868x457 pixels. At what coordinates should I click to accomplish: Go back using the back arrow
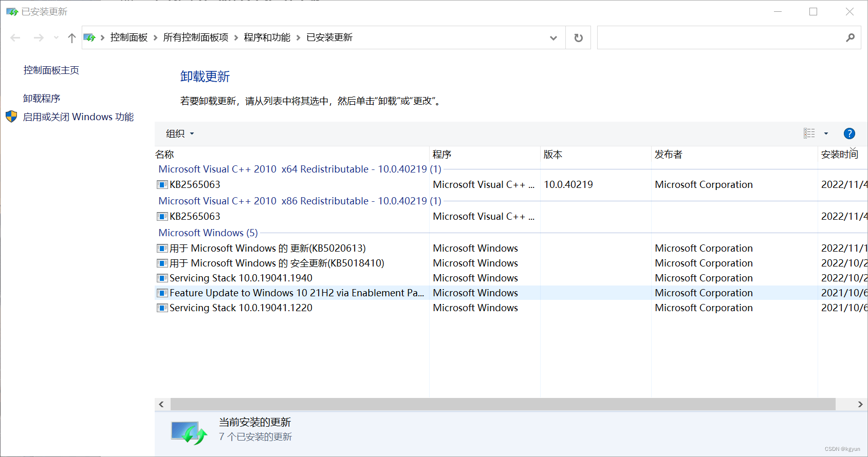pos(15,37)
